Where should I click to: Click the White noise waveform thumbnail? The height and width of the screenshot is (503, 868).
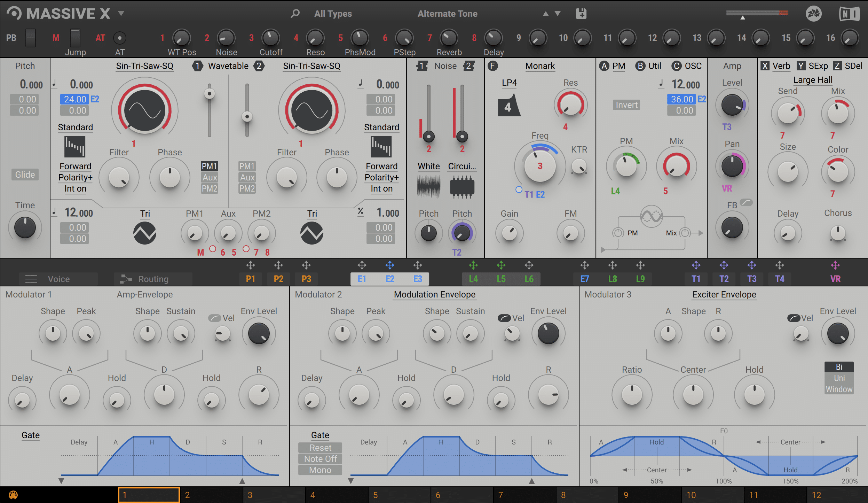429,187
